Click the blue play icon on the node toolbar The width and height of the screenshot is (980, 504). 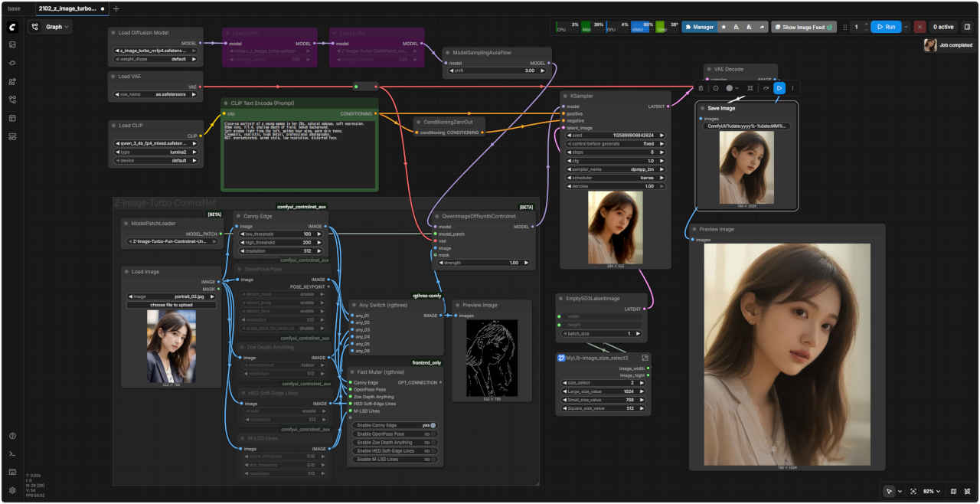[779, 88]
